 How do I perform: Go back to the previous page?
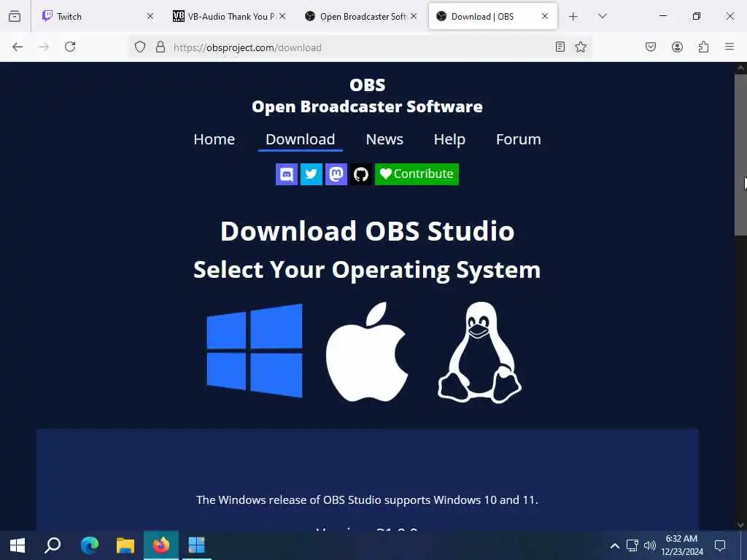point(18,47)
